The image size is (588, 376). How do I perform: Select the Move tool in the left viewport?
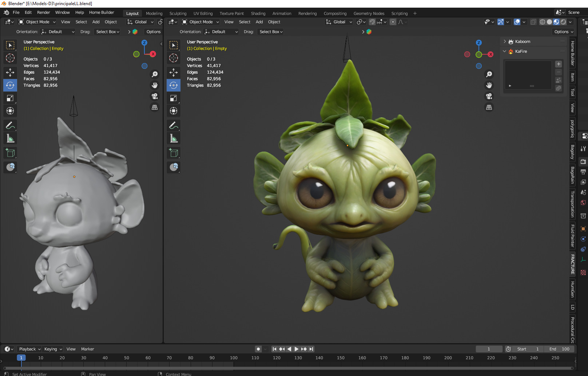pos(10,72)
